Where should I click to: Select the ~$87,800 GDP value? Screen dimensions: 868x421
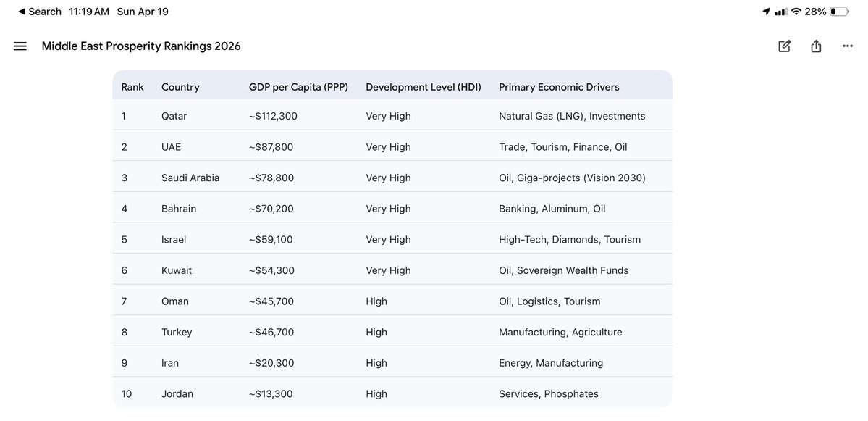pos(271,147)
